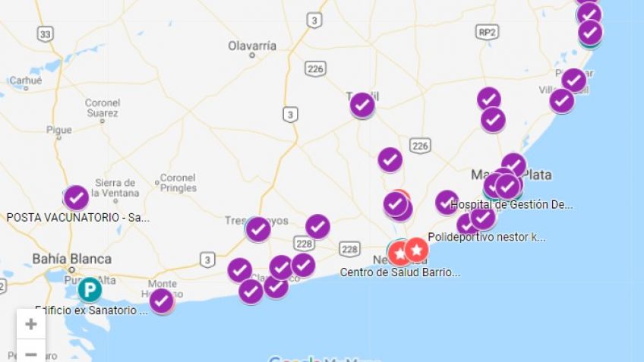Click the Olavarría city label

pyautogui.click(x=252, y=46)
